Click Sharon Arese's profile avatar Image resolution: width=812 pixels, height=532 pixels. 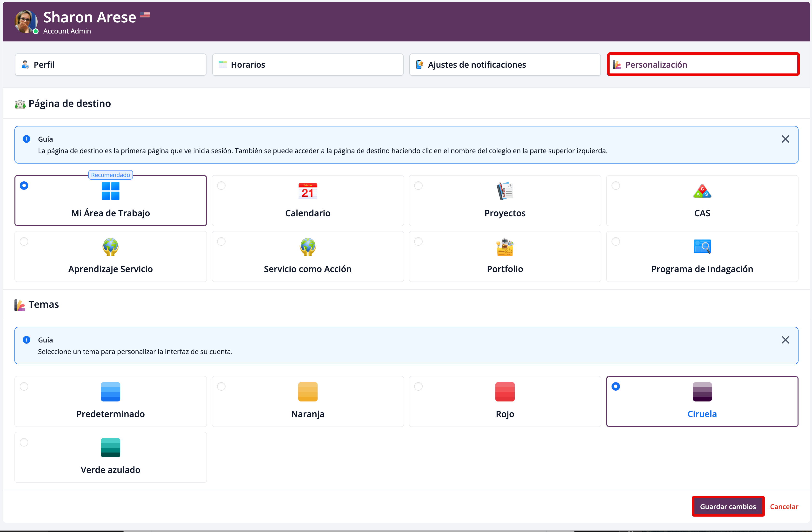coord(26,21)
